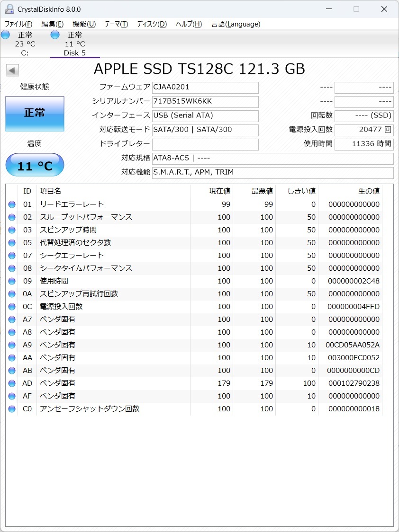Click the status icon for row 0A
The height and width of the screenshot is (532, 399).
click(12, 294)
